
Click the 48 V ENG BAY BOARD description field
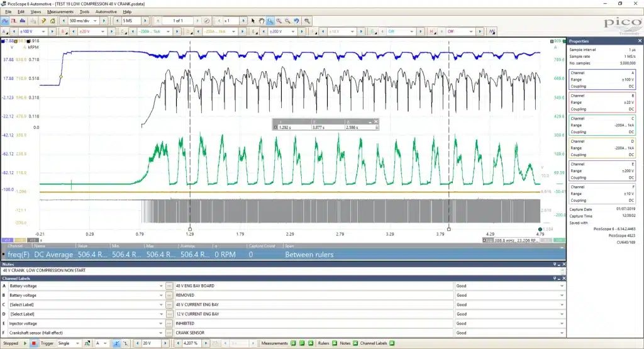pyautogui.click(x=314, y=285)
